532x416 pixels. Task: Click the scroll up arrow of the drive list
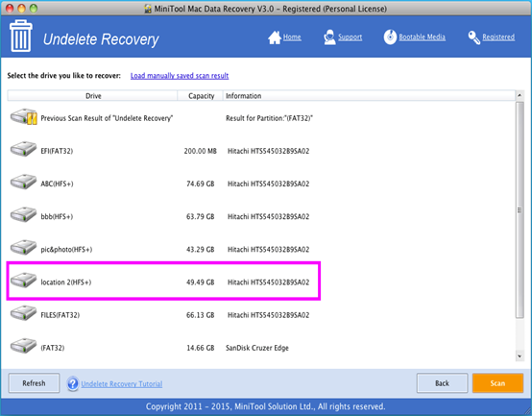[520, 96]
